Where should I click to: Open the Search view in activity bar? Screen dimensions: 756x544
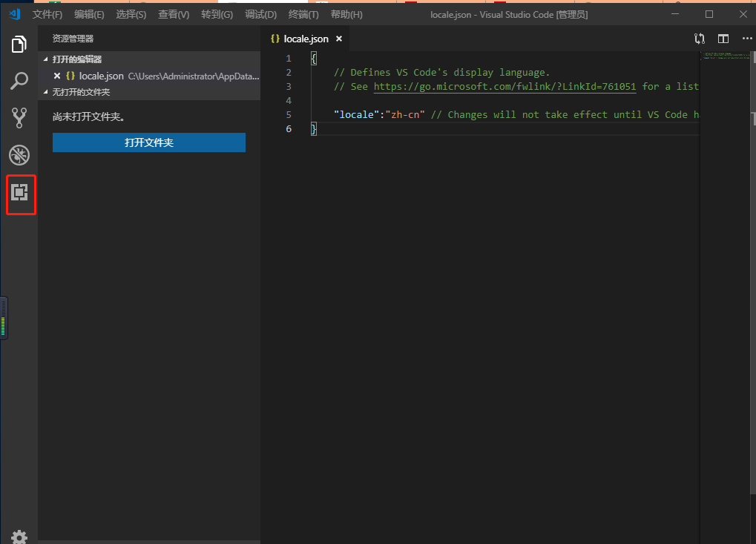[x=19, y=81]
